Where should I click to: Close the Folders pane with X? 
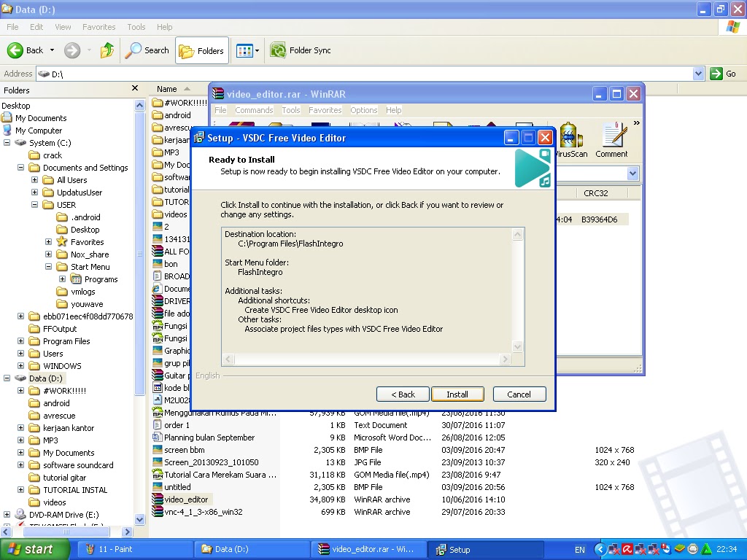(135, 88)
